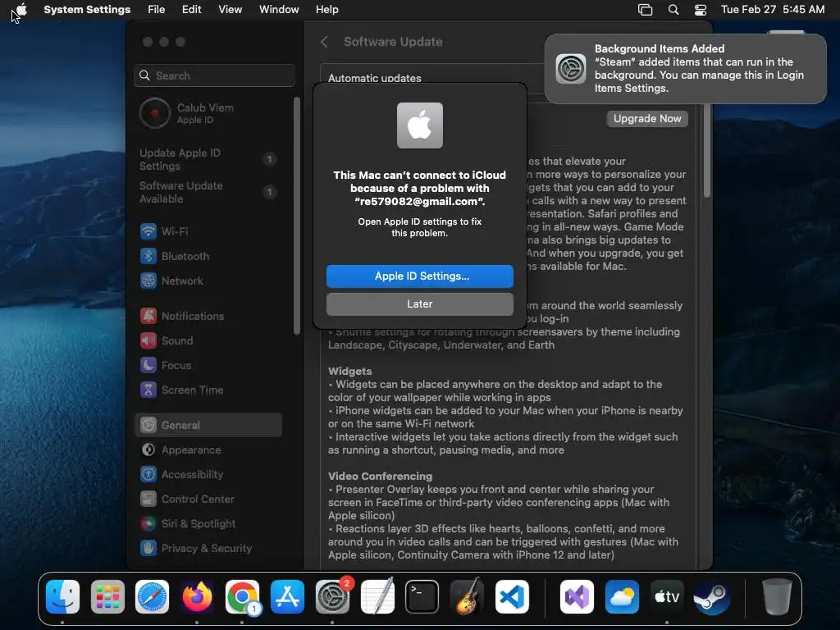The width and height of the screenshot is (840, 630).
Task: Select Screen Time in the sidebar
Action: (x=208, y=390)
